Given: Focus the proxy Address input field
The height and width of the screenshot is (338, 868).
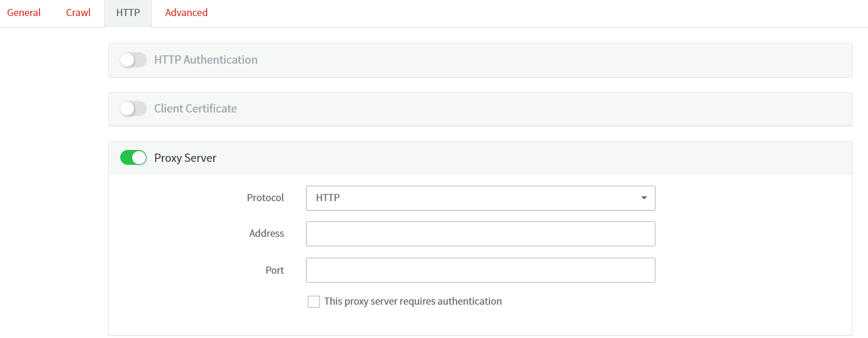Looking at the screenshot, I should [x=480, y=234].
